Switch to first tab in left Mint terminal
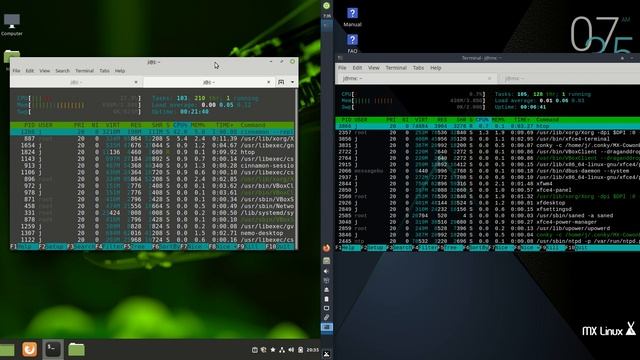Image resolution: width=640 pixels, height=360 pixels. click(76, 82)
